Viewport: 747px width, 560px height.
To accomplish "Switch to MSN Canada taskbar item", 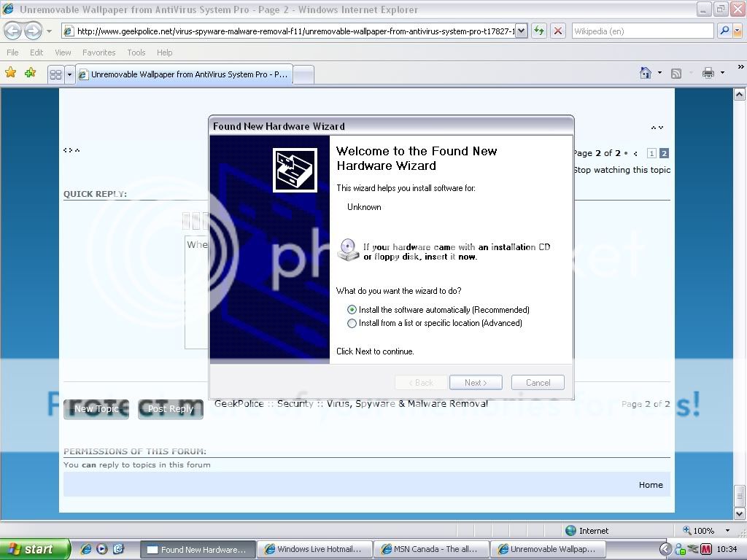I will [x=432, y=550].
